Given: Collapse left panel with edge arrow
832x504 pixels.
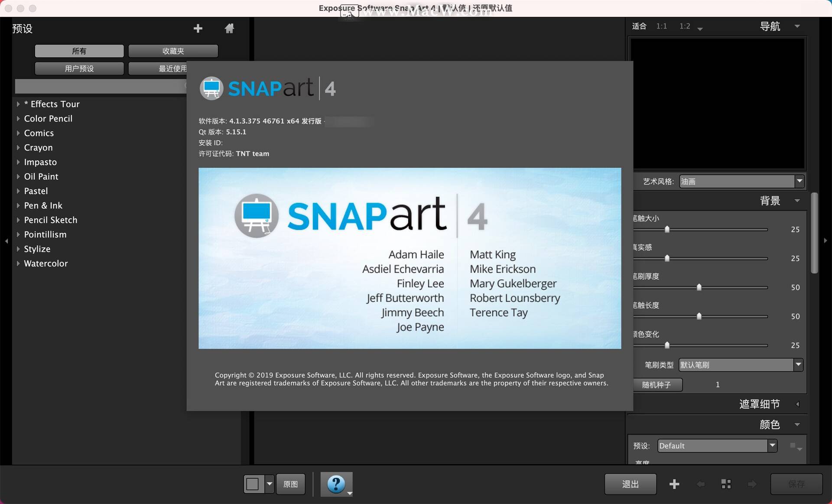Looking at the screenshot, I should tap(6, 241).
